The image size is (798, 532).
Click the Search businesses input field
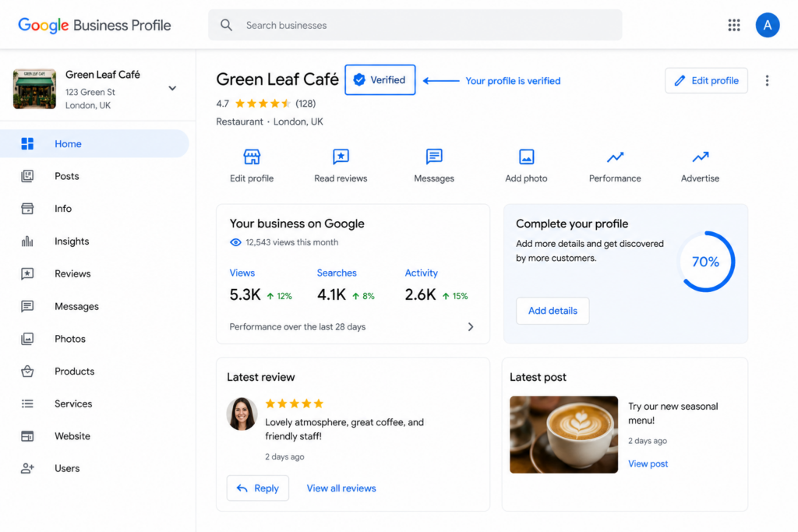(x=415, y=25)
